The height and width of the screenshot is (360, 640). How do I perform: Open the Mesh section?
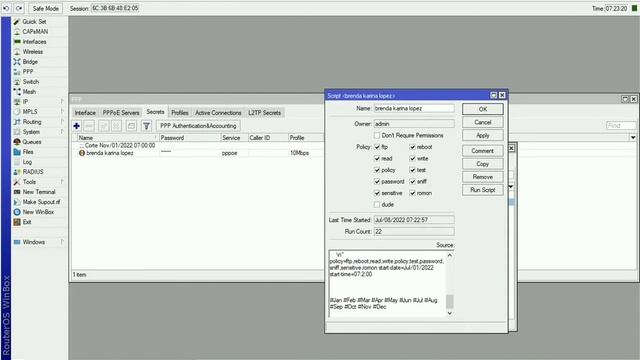point(29,92)
